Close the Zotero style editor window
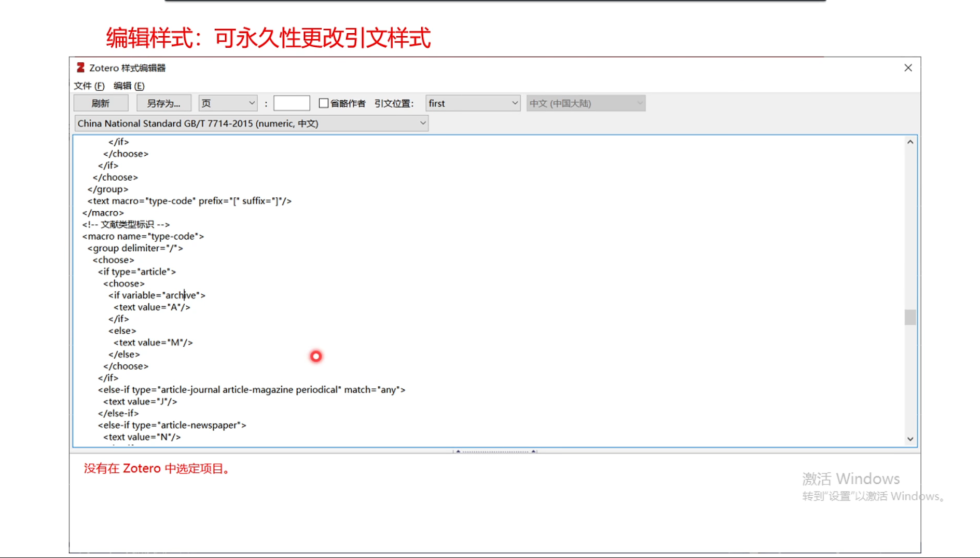Image resolution: width=980 pixels, height=558 pixels. pyautogui.click(x=908, y=68)
